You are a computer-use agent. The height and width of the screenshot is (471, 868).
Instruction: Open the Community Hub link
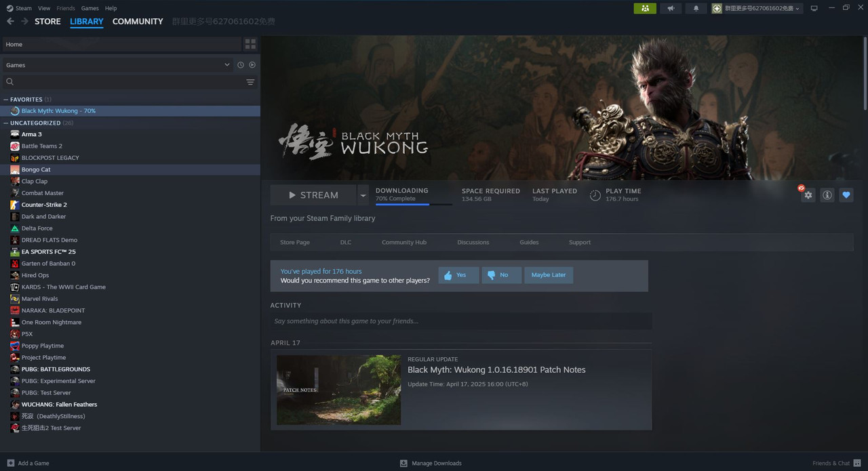point(404,242)
